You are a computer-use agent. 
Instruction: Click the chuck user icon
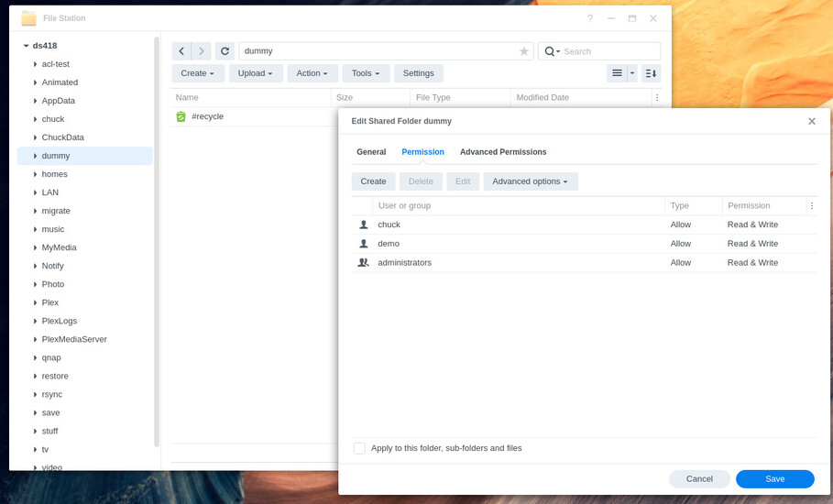point(364,225)
